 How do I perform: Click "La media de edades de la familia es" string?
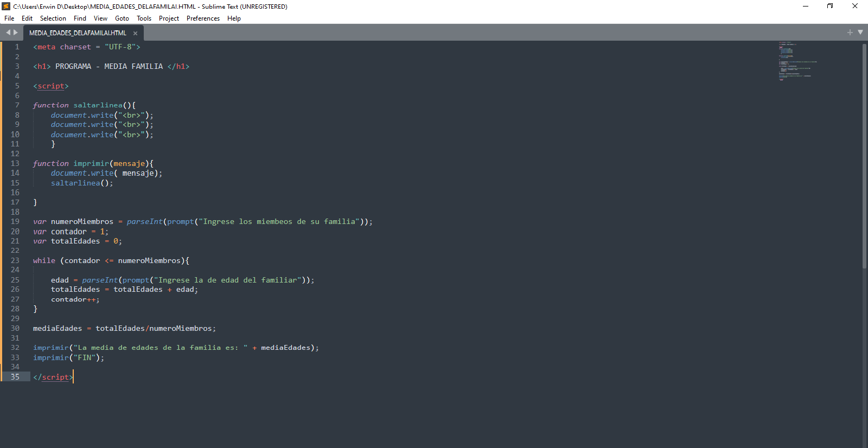click(x=161, y=348)
